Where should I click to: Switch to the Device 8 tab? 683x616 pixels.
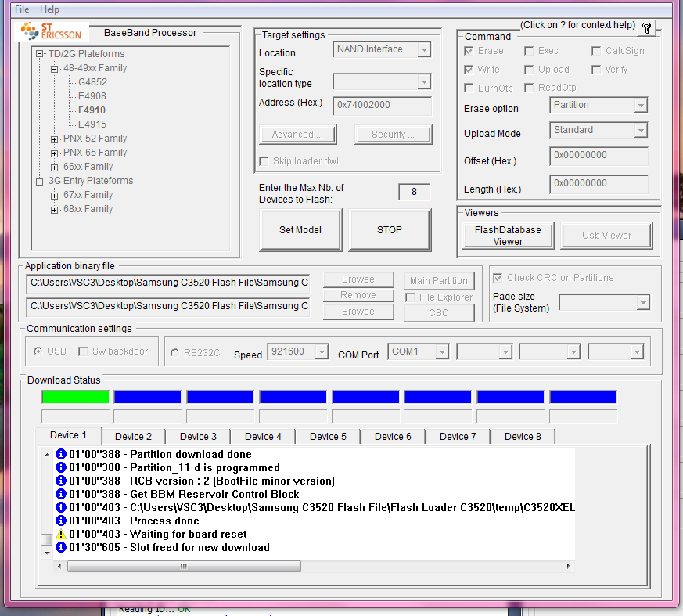[x=523, y=437]
